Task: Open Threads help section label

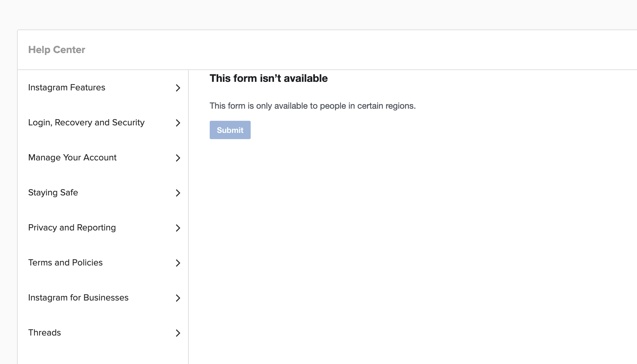Action: click(x=45, y=333)
